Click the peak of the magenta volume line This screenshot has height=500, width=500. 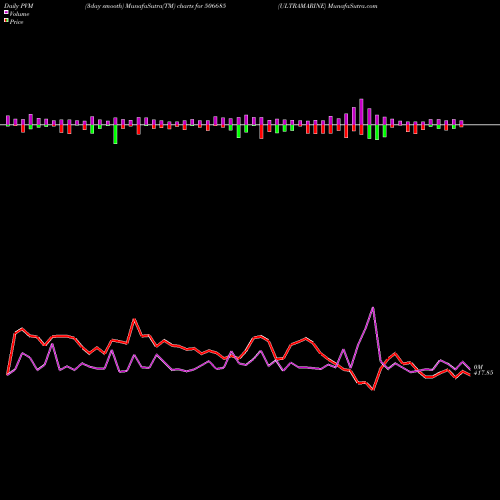click(x=373, y=308)
